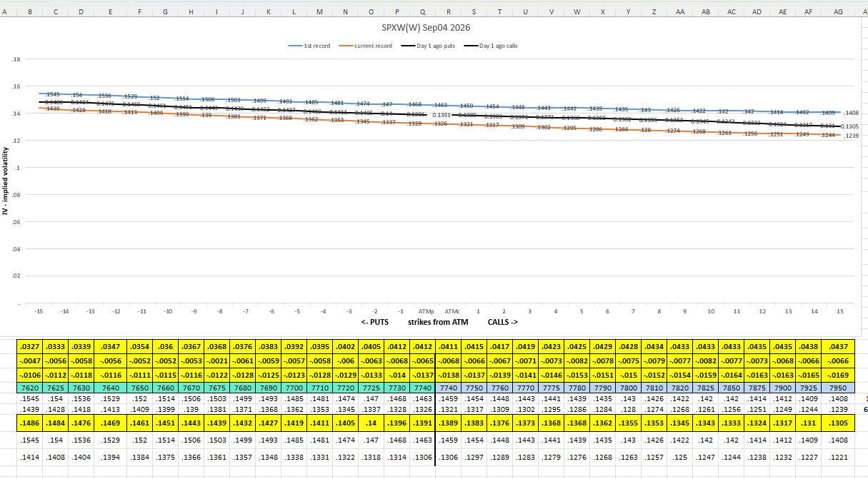Image resolution: width=868 pixels, height=479 pixels.
Task: Select the yellow cell -.014
Action: point(396,374)
